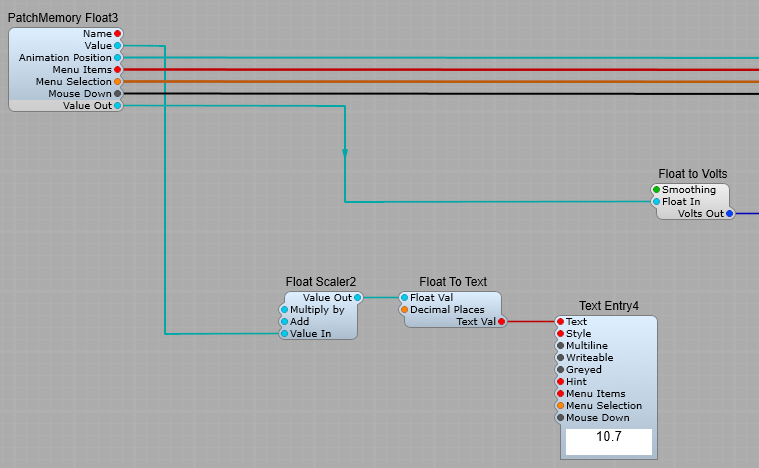Click the Value Out pin on PatchMemory Float3
This screenshot has height=468, width=759.
click(118, 105)
